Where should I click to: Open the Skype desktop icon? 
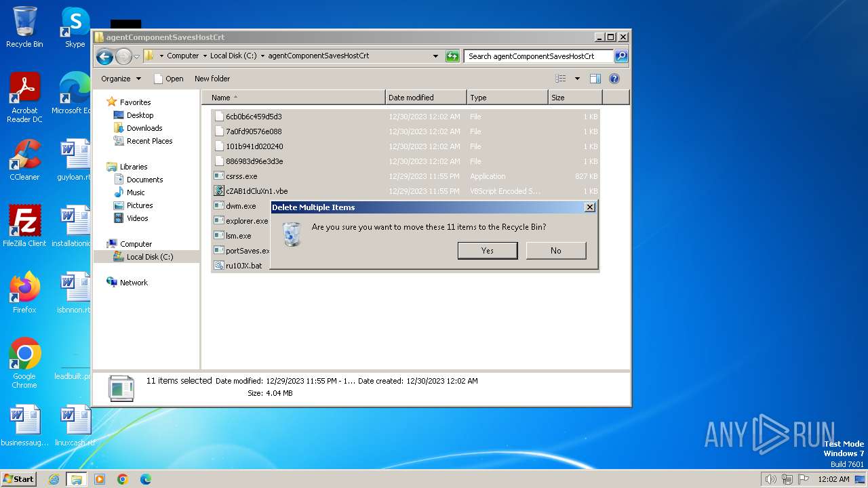click(x=75, y=28)
